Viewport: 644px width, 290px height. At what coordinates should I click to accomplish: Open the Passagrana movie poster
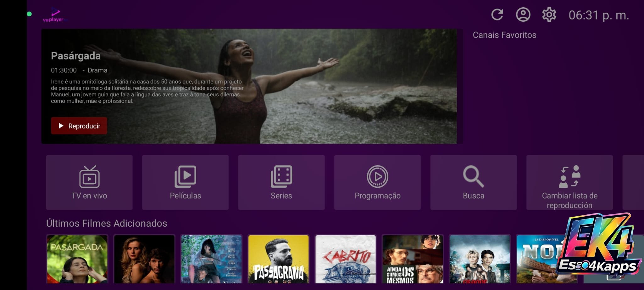278,259
